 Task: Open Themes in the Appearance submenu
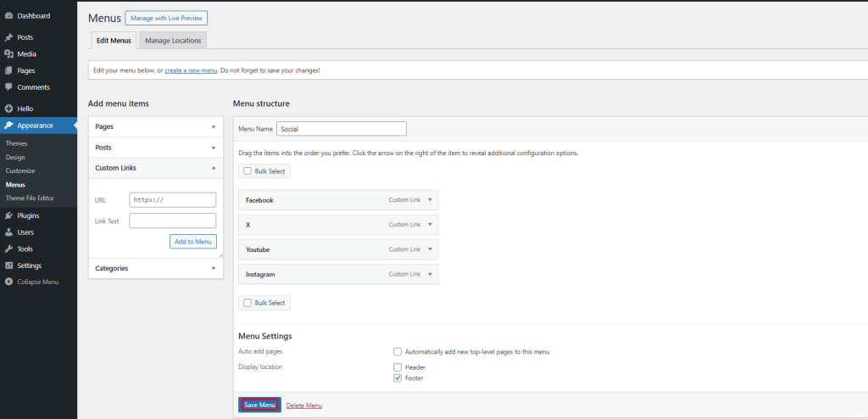[x=16, y=143]
